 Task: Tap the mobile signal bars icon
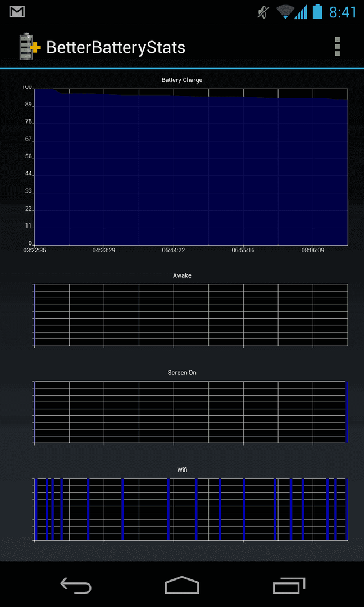301,12
